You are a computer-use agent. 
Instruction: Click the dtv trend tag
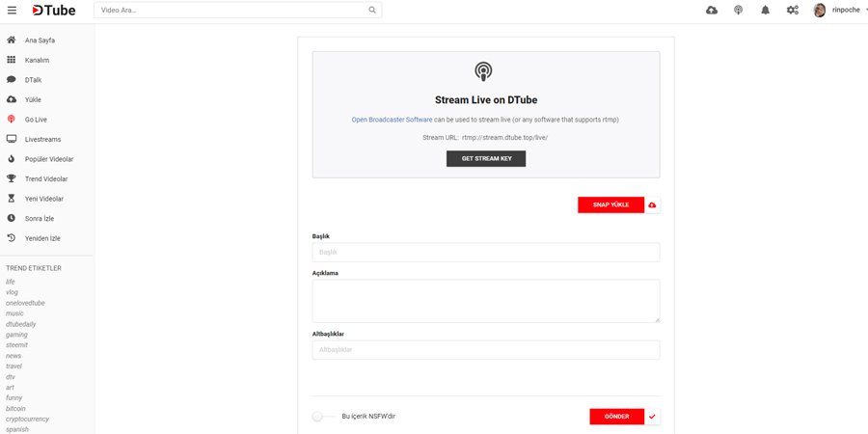pos(11,376)
